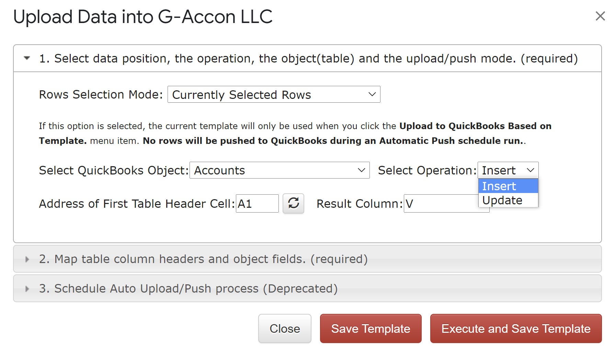Click Execute and Save Template
Viewport: 615px width, 364px height.
pyautogui.click(x=516, y=329)
